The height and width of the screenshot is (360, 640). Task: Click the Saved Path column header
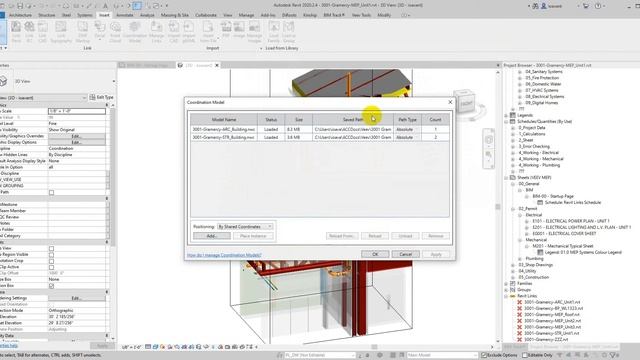(353, 120)
